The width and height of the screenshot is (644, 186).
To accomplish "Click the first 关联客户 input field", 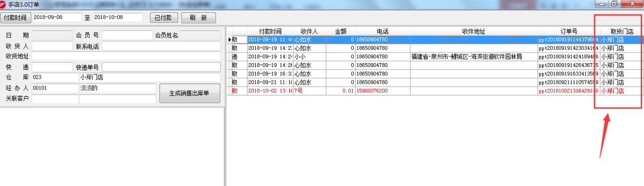I will coord(55,99).
